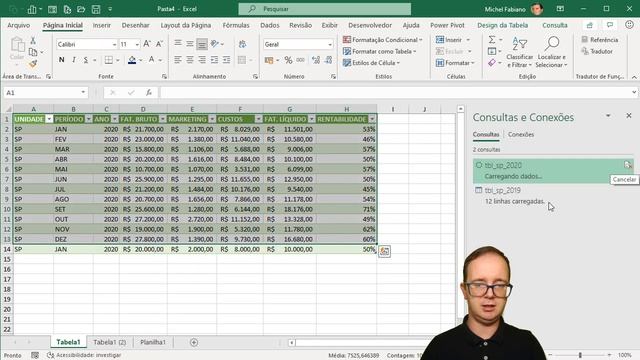Viewport: 640px width, 360px height.
Task: Open the Number format Geral dropdown
Action: click(330, 44)
